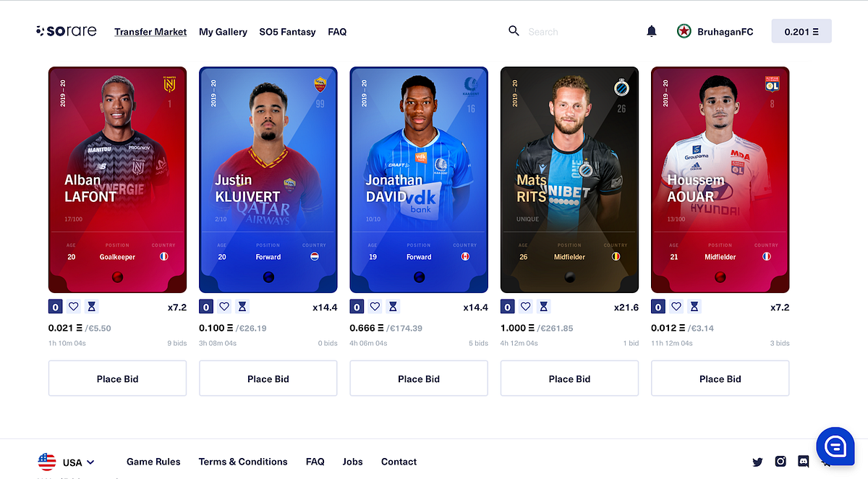The height and width of the screenshot is (479, 868).
Task: Open the chat support bubble
Action: pyautogui.click(x=835, y=446)
